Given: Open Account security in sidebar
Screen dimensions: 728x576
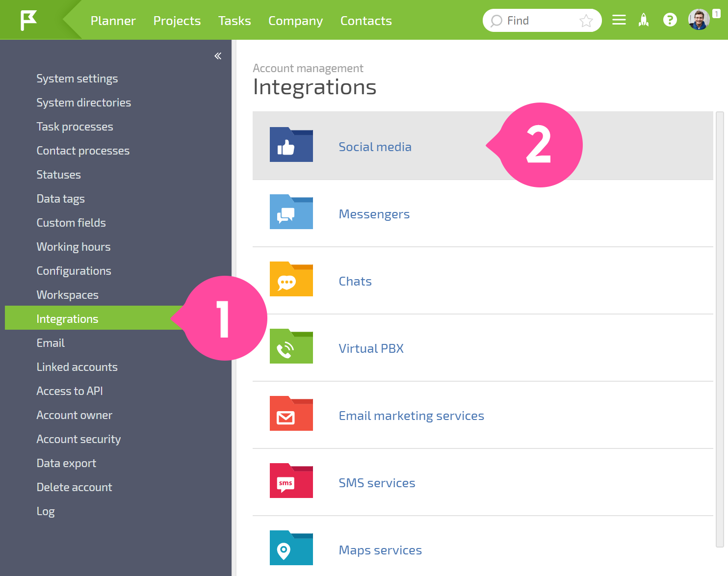Looking at the screenshot, I should pyautogui.click(x=79, y=439).
